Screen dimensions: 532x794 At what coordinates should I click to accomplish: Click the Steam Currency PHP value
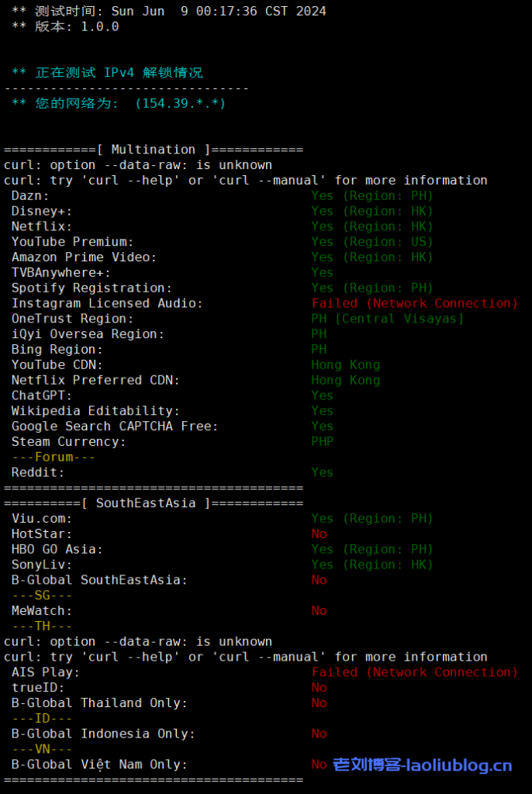pyautogui.click(x=323, y=442)
